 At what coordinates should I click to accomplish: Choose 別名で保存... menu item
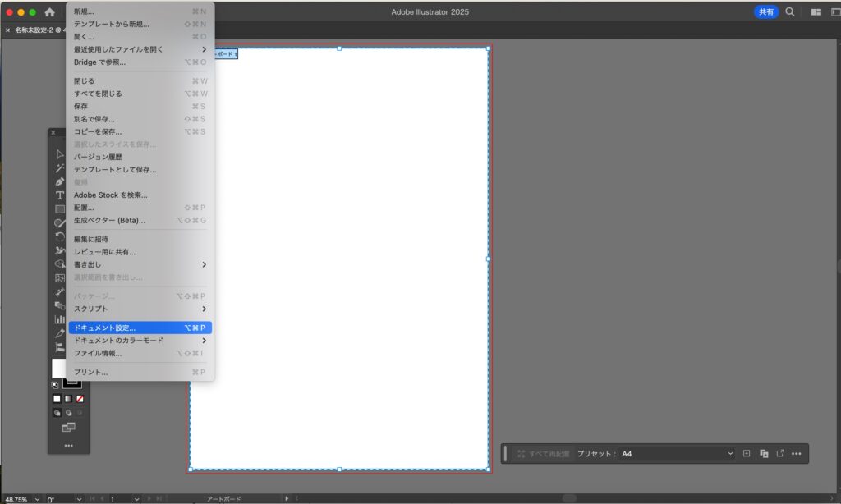[x=140, y=119]
